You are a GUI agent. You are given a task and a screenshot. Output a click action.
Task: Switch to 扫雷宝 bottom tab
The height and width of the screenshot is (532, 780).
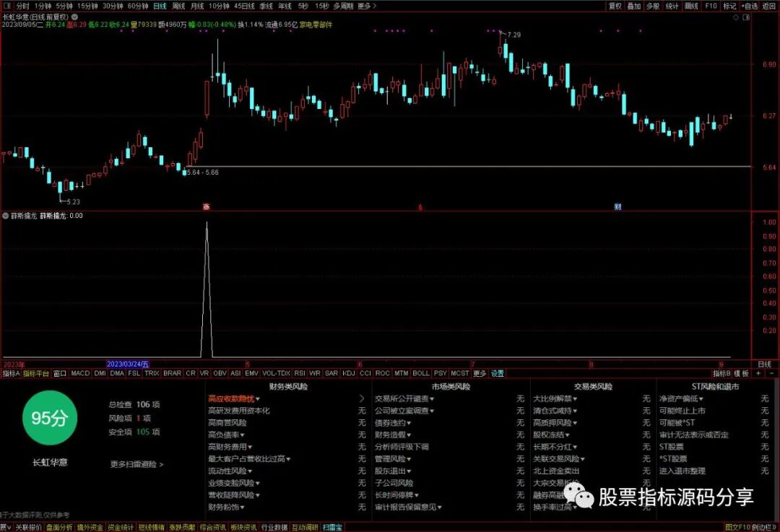(332, 527)
